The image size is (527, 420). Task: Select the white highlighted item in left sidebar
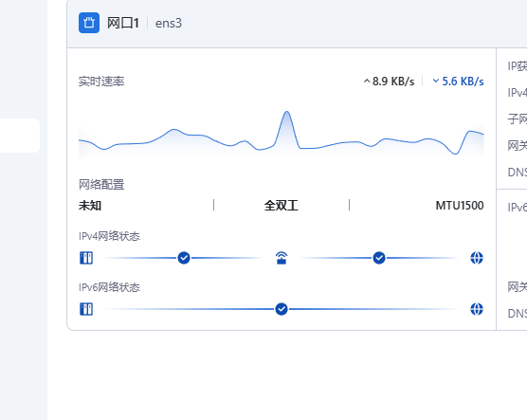tap(20, 136)
